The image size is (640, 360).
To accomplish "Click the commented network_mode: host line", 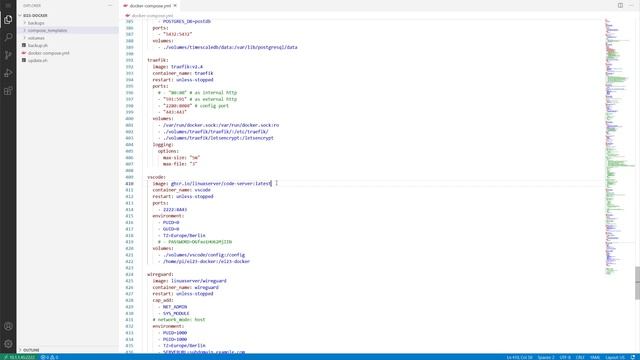I will click(x=179, y=320).
